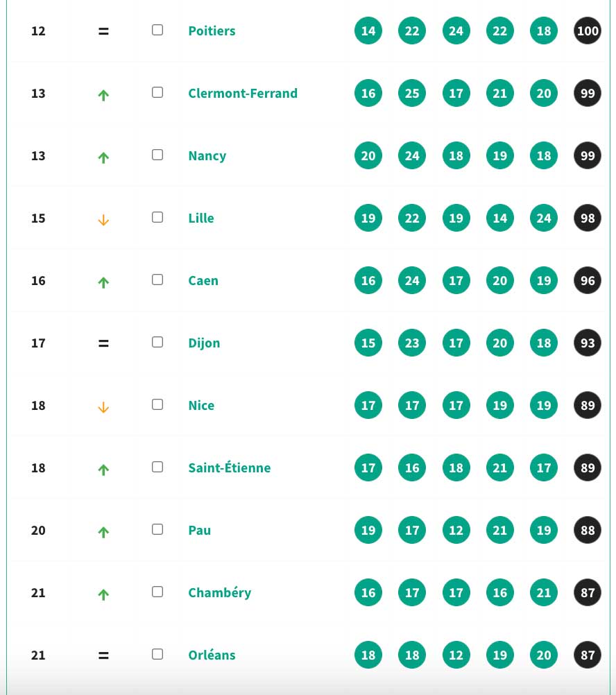Click the equals sign in Poitiers row

pos(103,31)
